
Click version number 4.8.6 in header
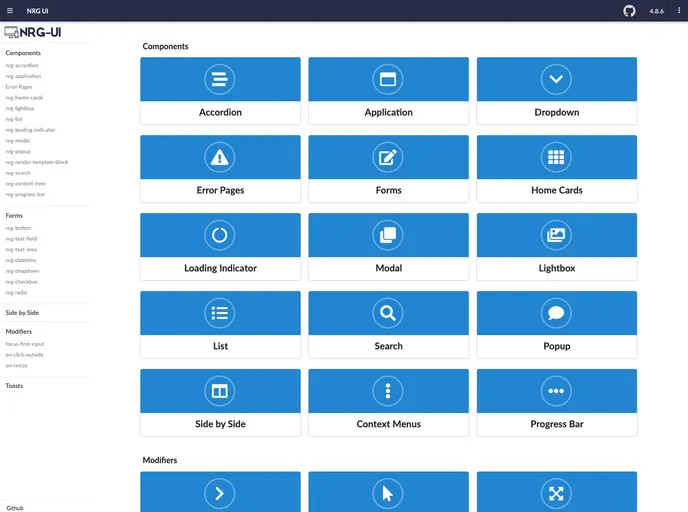[656, 11]
